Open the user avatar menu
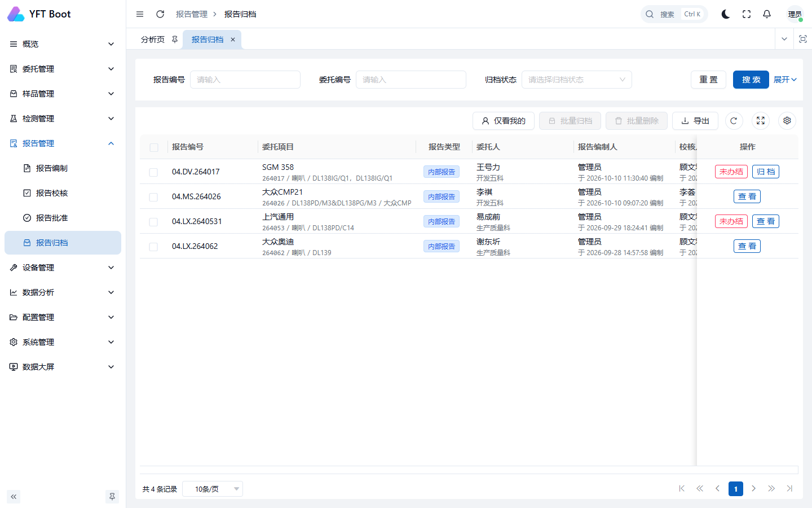 coord(795,14)
